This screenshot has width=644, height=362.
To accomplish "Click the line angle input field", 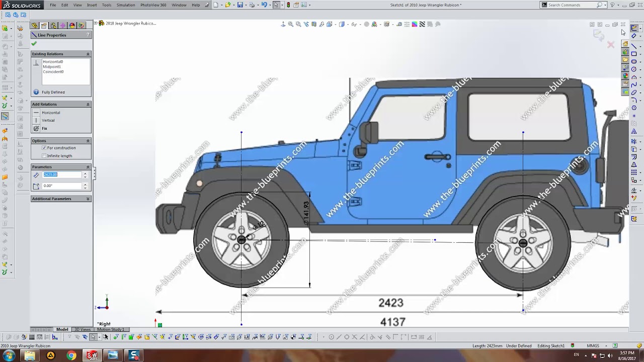I will tap(62, 186).
